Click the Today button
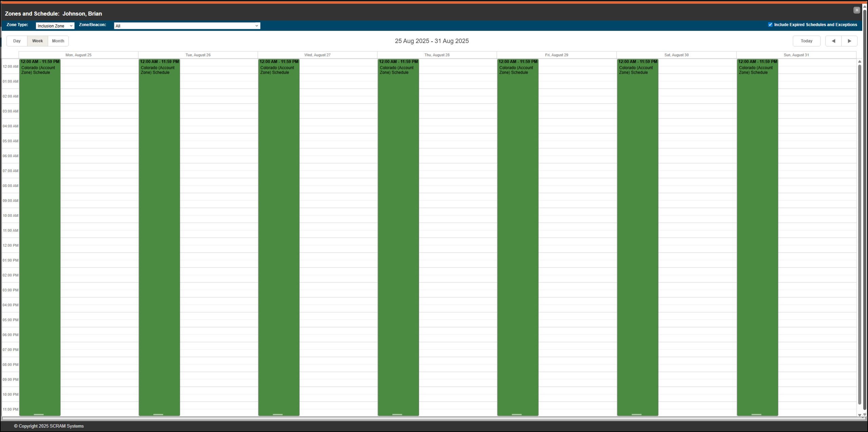This screenshot has width=868, height=432. [806, 41]
